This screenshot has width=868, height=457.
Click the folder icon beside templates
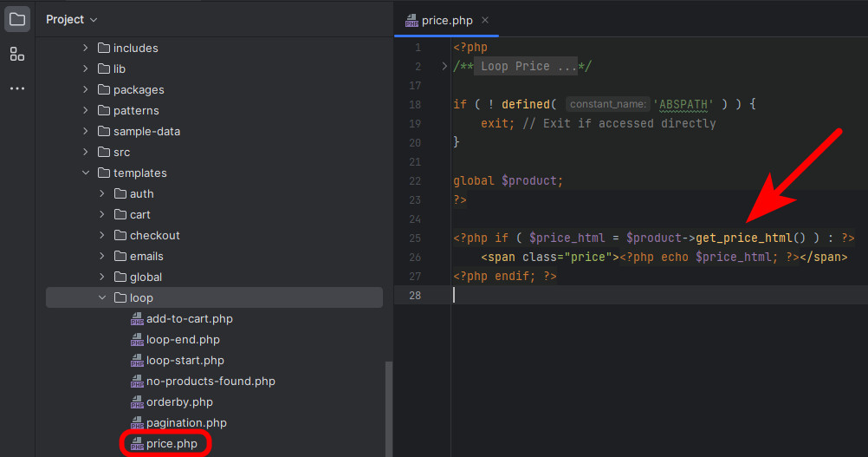[x=103, y=173]
